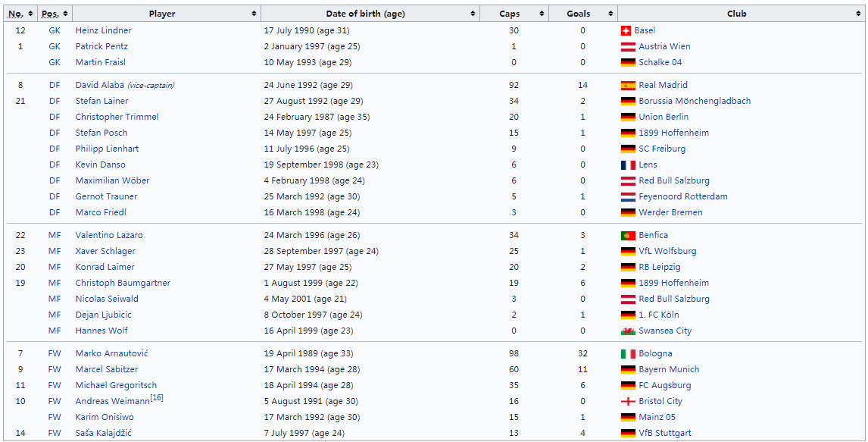Click the Portugal flag next to Benfica
Screen dimensions: 868x442
pos(628,236)
